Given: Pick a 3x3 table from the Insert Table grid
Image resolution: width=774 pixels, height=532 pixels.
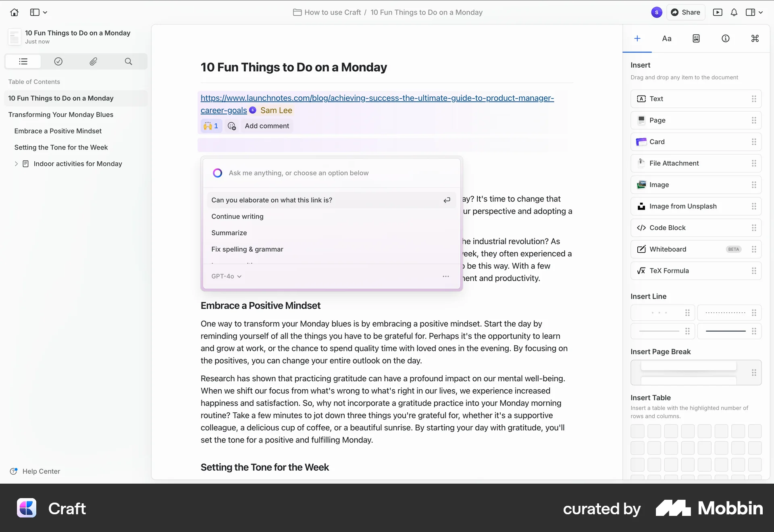Looking at the screenshot, I should pyautogui.click(x=671, y=464).
